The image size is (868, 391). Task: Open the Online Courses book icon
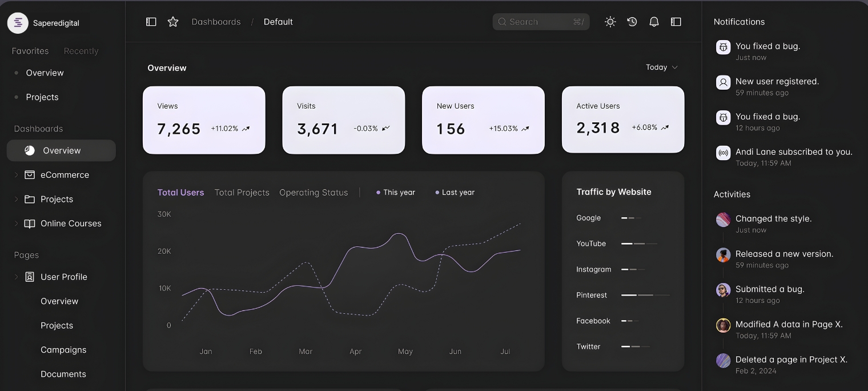29,224
